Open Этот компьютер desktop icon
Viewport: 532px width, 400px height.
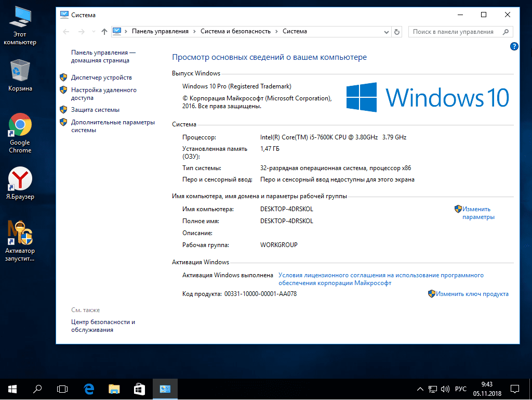(20, 25)
